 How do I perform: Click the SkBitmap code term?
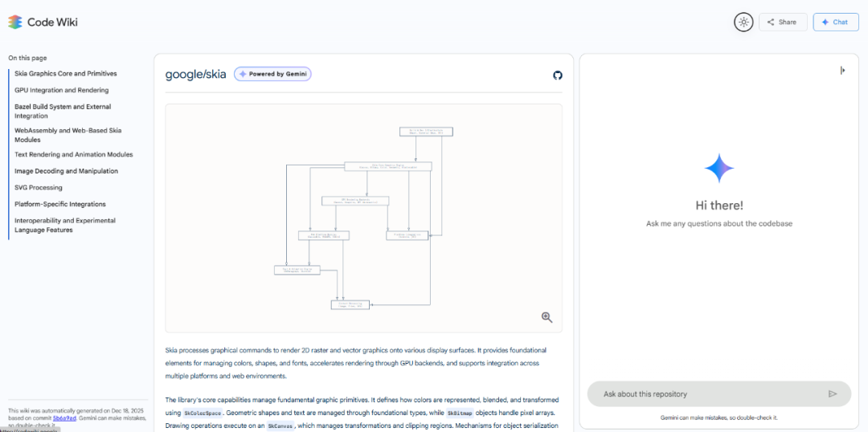461,414
